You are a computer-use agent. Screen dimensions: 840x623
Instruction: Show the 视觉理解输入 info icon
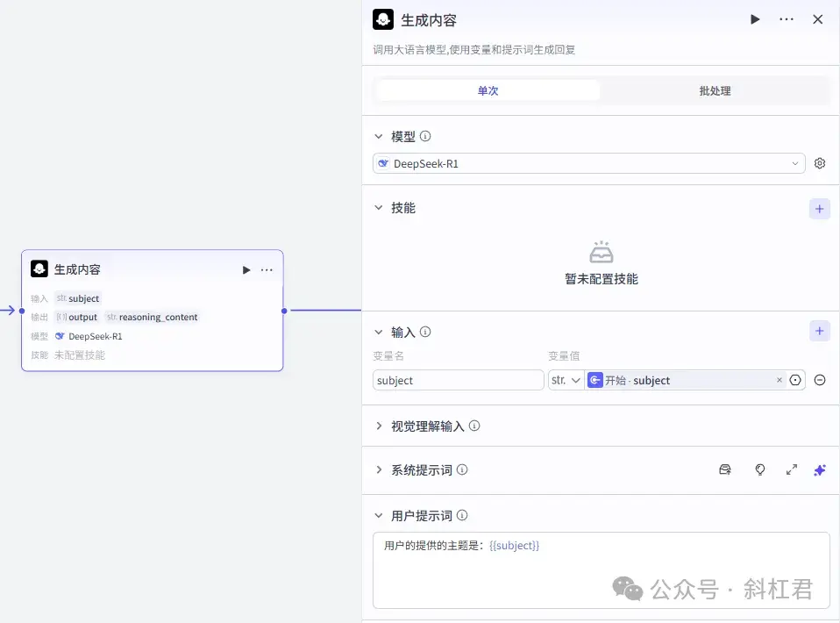coord(474,426)
